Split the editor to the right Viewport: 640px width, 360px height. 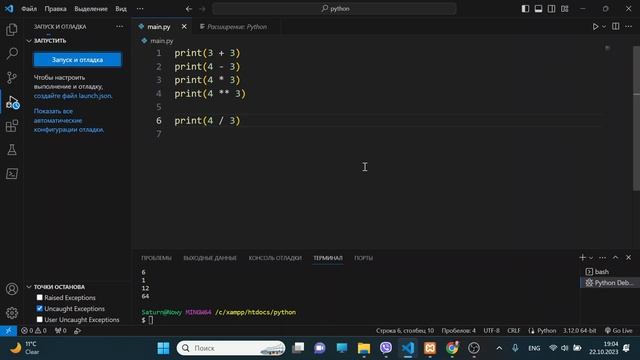click(x=616, y=27)
